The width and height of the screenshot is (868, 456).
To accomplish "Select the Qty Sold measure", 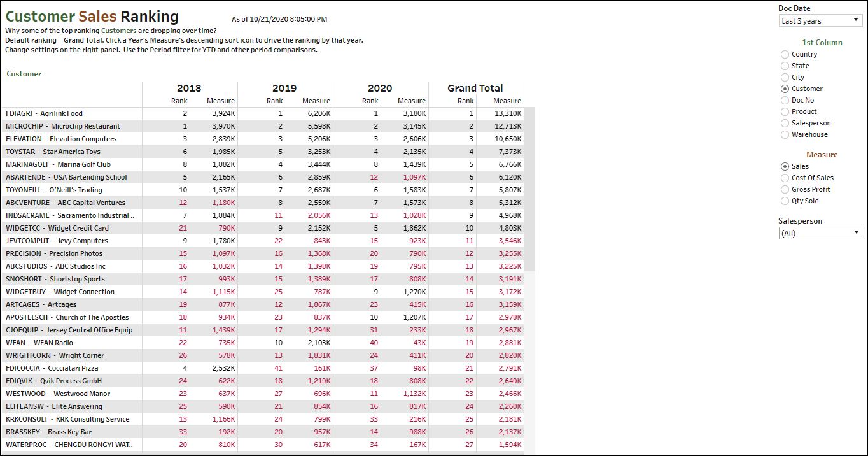I will coord(785,201).
